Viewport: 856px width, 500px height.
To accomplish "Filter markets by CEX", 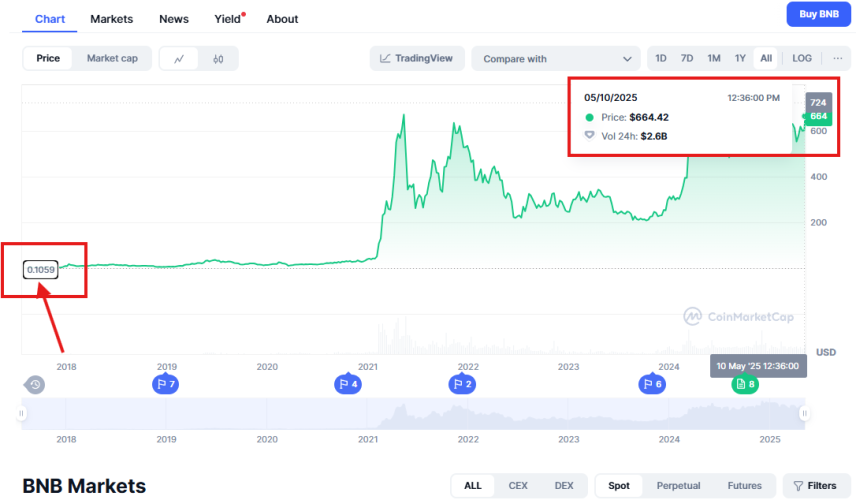I will click(518, 486).
